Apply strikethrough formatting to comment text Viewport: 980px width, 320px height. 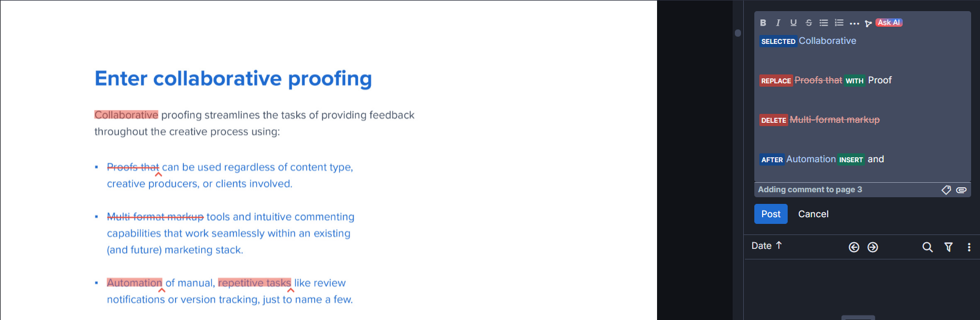point(809,23)
